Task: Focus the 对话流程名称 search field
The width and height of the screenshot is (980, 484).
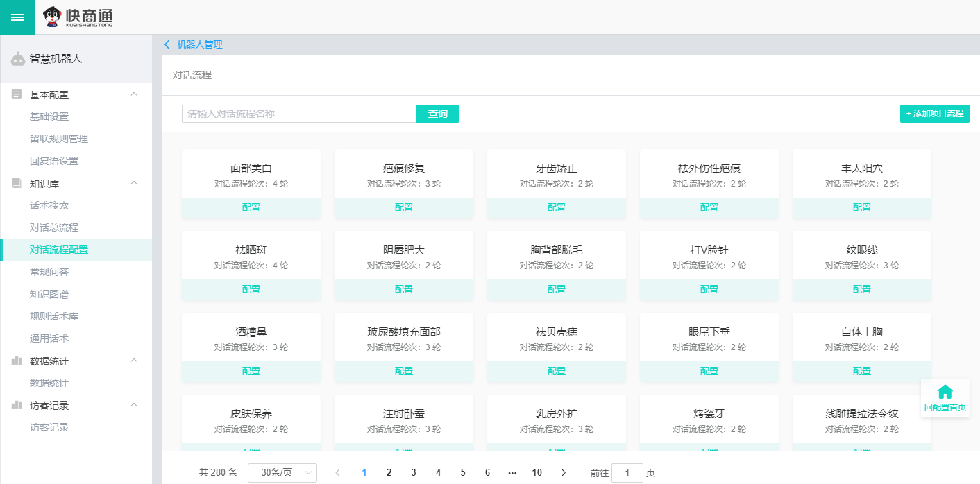Action: 298,114
